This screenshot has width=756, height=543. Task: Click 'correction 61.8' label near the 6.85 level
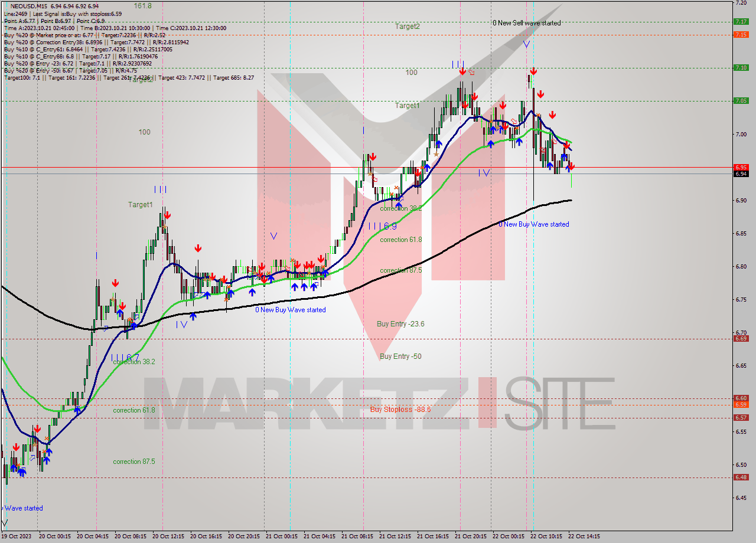(x=402, y=240)
